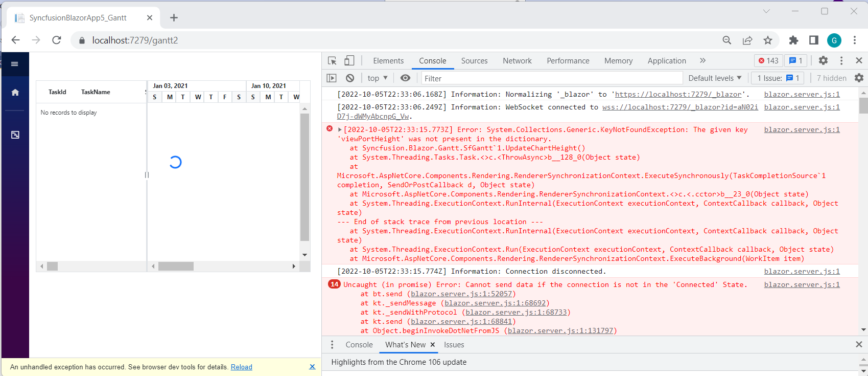Open the Chrome extensions puzzle icon

(793, 40)
